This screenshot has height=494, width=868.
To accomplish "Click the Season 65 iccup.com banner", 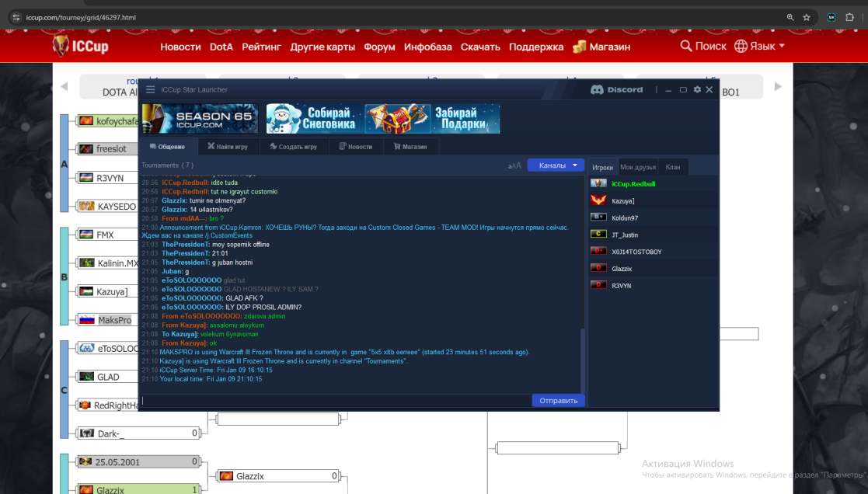I will click(200, 118).
